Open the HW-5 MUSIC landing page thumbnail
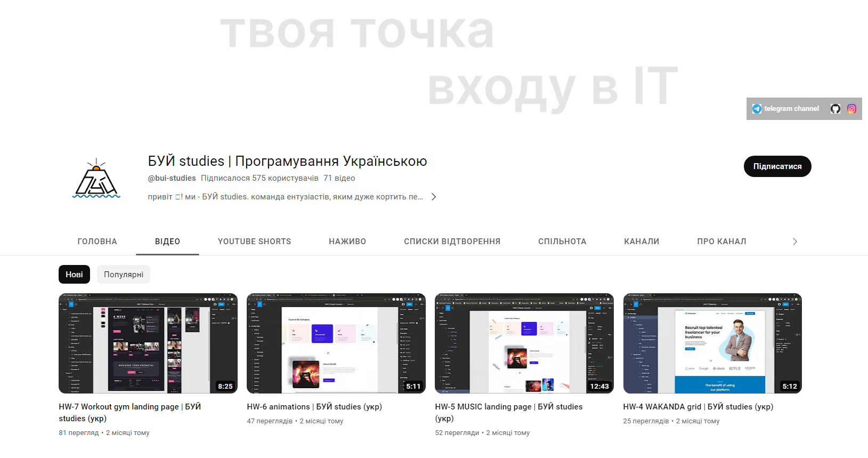The image size is (868, 458). [x=524, y=343]
